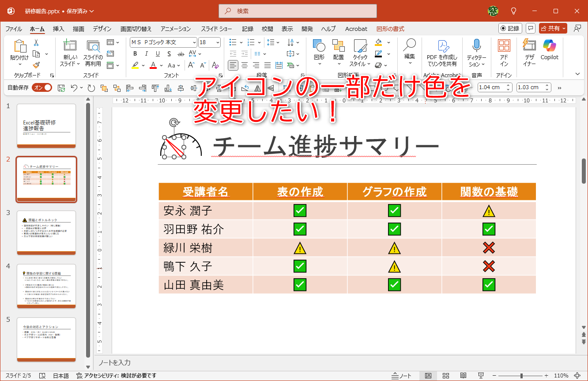Click the Save icon in quick access toolbar
The height and width of the screenshot is (381, 588).
61,88
